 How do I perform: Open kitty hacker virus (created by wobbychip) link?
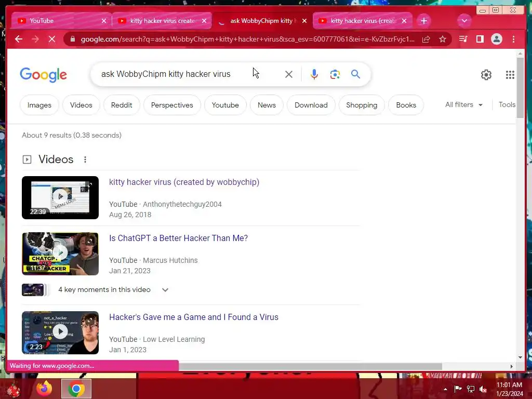(x=184, y=182)
